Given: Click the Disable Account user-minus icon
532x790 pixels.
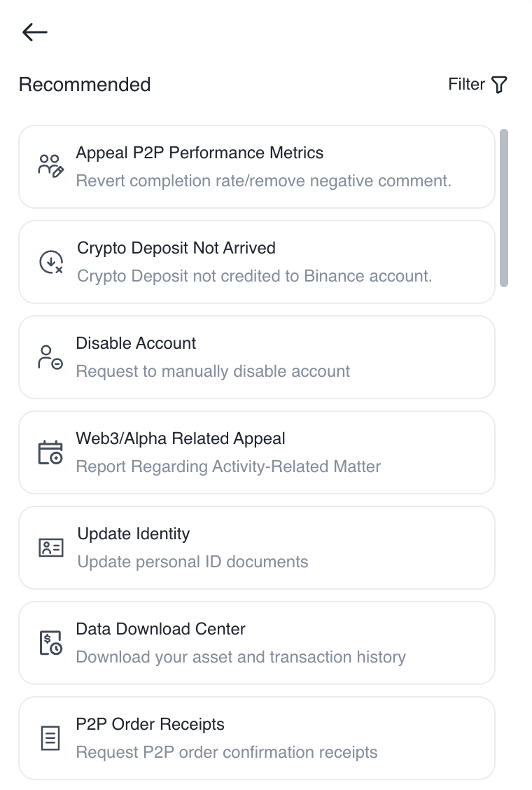Looking at the screenshot, I should (x=50, y=357).
